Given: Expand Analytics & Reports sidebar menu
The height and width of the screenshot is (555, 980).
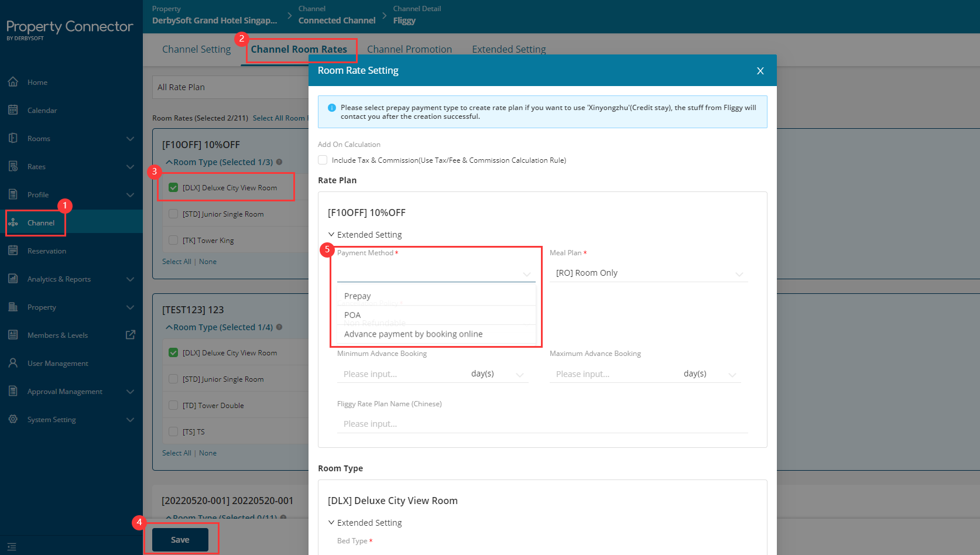Looking at the screenshot, I should pos(130,279).
